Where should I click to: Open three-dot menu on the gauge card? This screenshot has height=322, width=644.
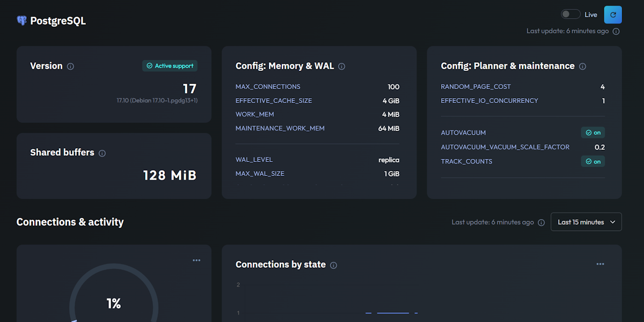click(196, 260)
